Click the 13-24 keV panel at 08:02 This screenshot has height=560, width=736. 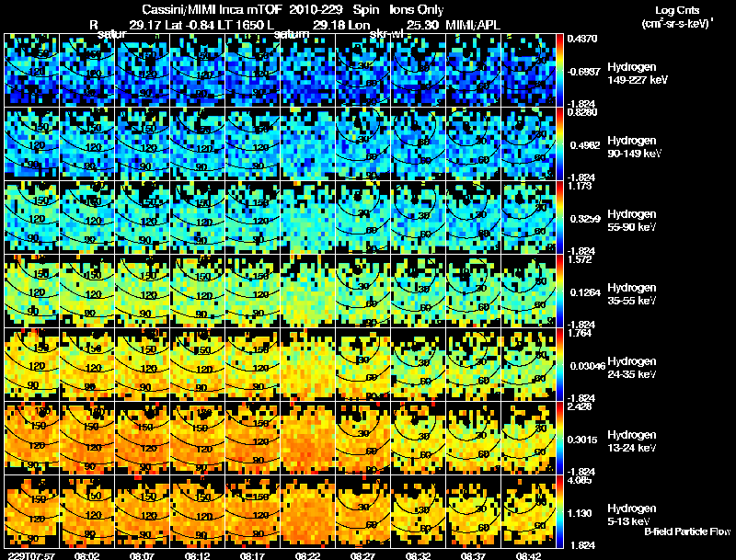(87, 439)
